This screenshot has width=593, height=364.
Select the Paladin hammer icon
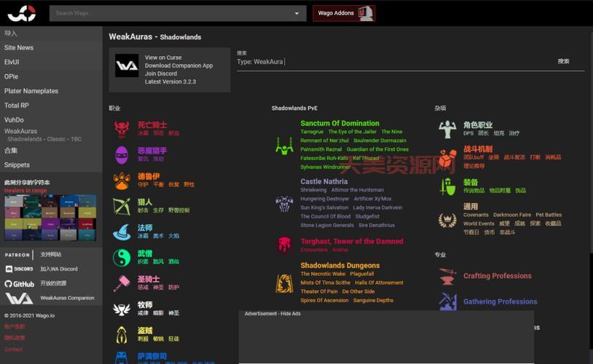click(x=122, y=283)
